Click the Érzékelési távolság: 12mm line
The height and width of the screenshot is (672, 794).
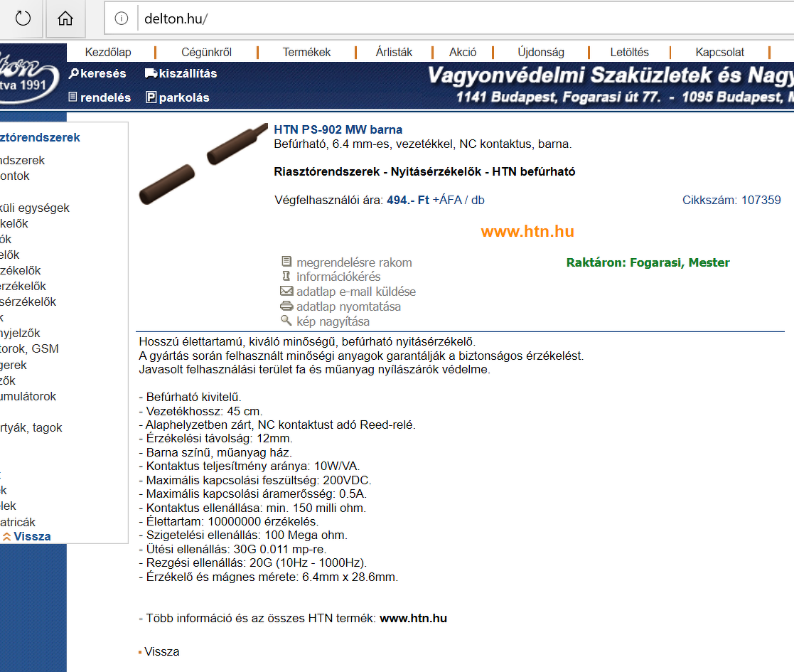point(215,439)
